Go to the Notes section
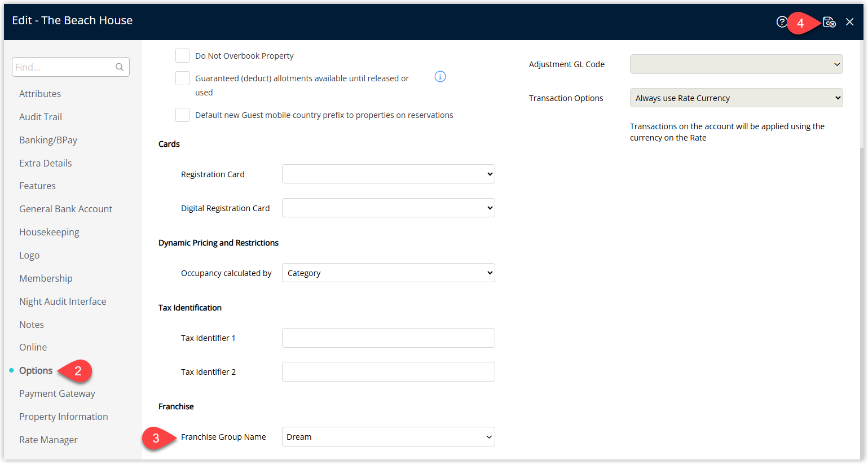The width and height of the screenshot is (868, 464). 32,325
